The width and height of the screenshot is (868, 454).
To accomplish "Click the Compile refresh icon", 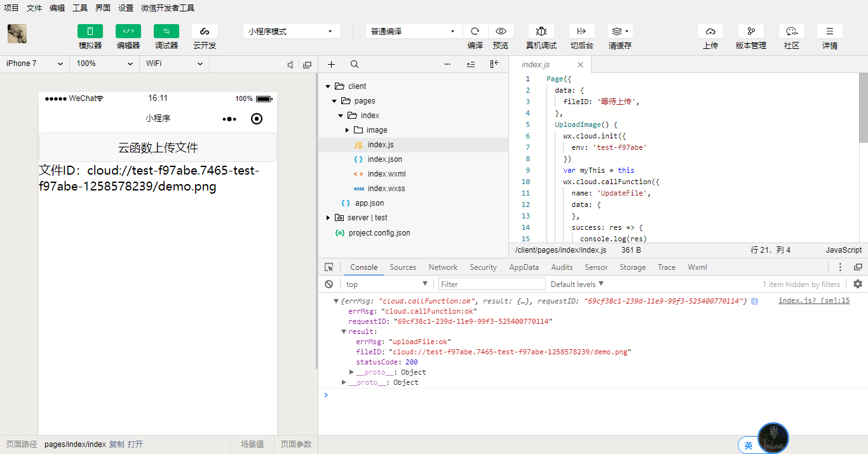I will 475,31.
